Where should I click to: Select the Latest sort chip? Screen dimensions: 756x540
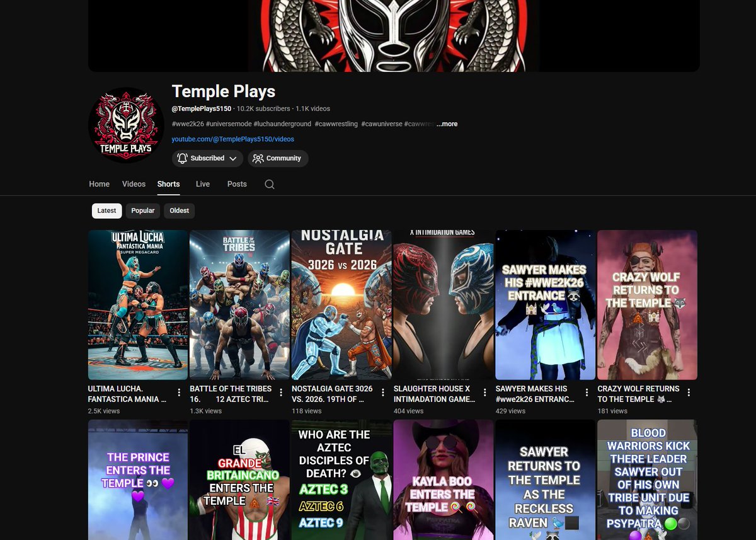[106, 210]
